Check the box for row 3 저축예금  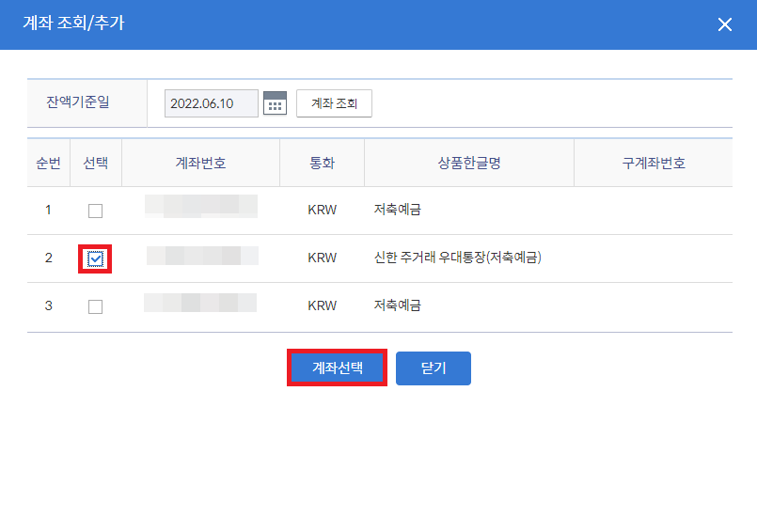tap(95, 306)
